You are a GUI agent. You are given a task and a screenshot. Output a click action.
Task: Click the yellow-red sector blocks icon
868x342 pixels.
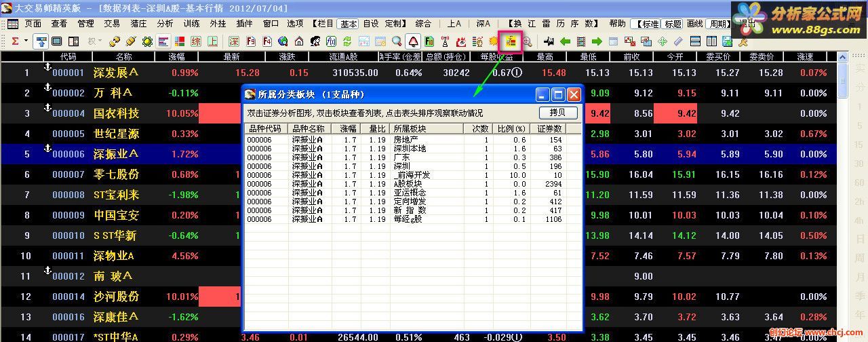510,41
